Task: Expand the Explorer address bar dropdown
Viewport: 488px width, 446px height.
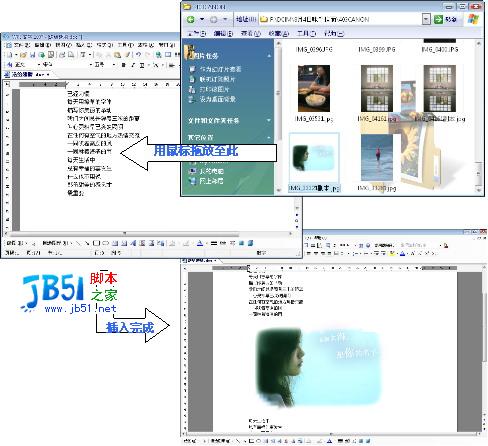Action: click(426, 19)
